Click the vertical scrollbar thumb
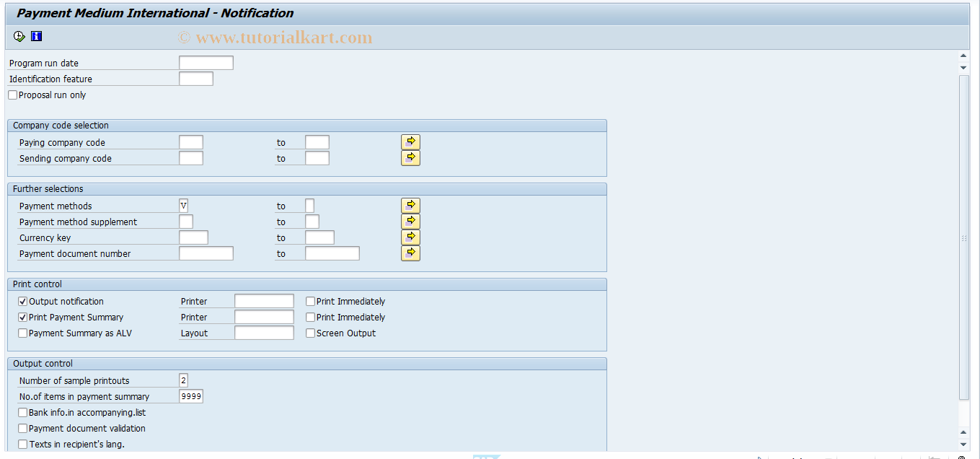 point(964,237)
